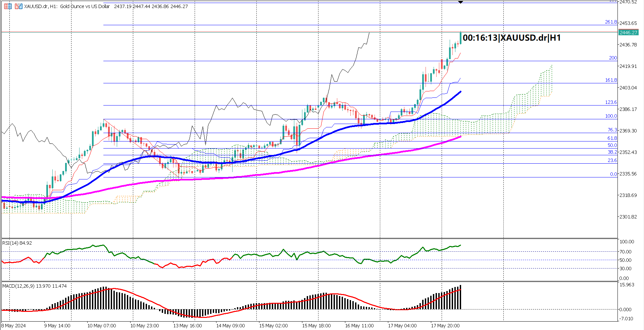Click the 161.8 Fibonacci level label

pos(611,80)
